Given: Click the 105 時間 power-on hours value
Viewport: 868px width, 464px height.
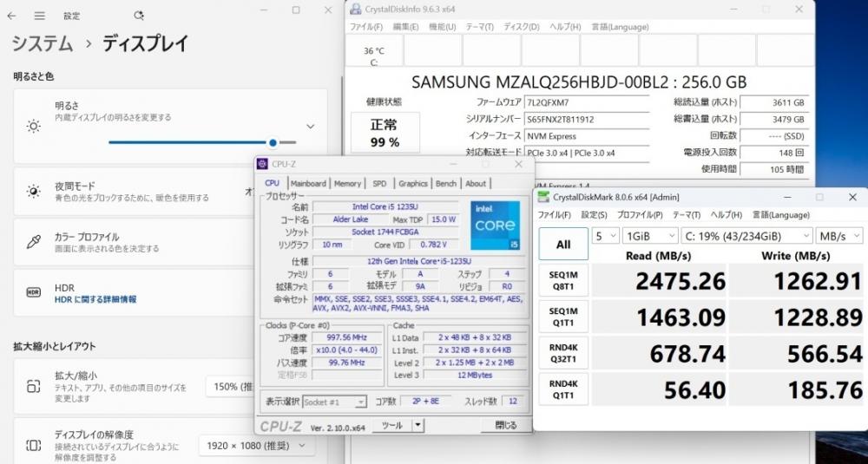Looking at the screenshot, I should 773,169.
